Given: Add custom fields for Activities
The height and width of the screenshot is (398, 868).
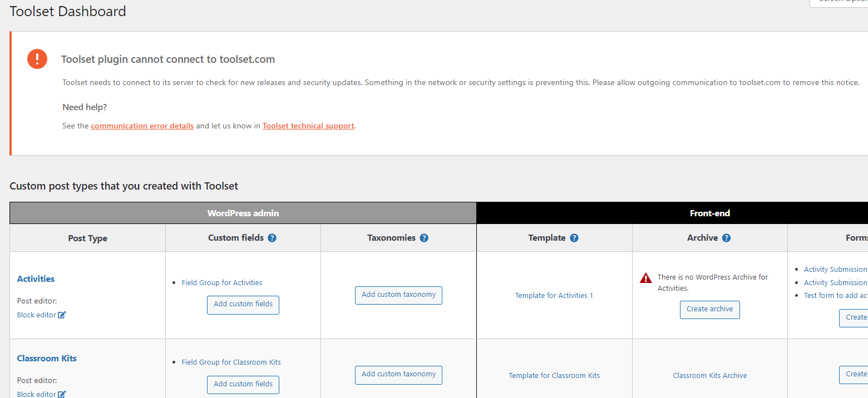Looking at the screenshot, I should [x=243, y=305].
